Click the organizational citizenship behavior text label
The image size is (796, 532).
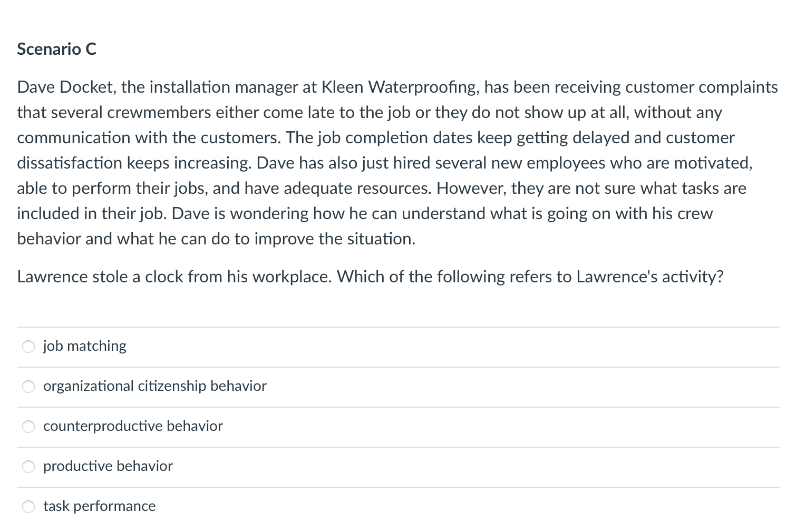point(154,387)
